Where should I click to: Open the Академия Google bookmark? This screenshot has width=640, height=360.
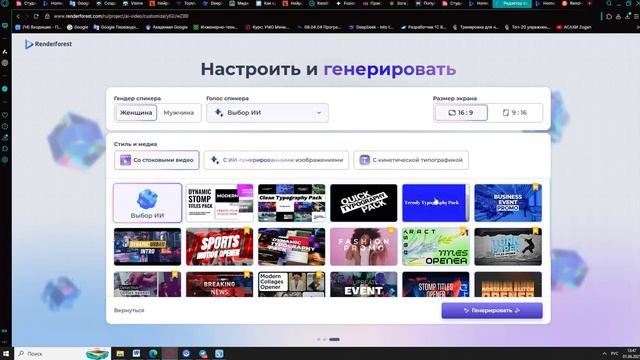pyautogui.click(x=167, y=27)
